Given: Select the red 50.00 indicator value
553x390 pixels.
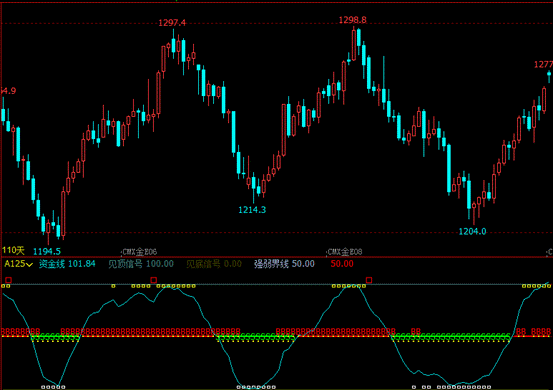Looking at the screenshot, I should point(342,264).
